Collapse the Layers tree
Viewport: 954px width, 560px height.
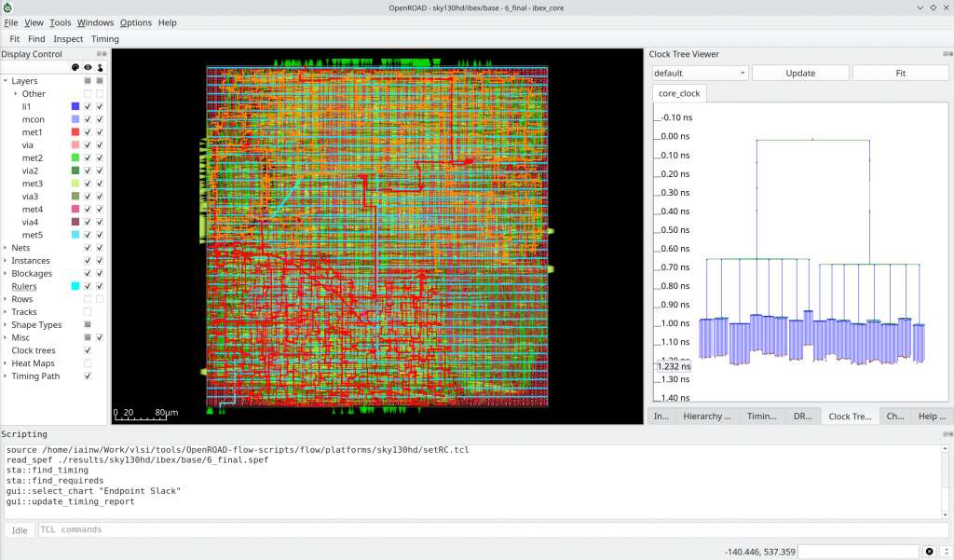point(7,81)
